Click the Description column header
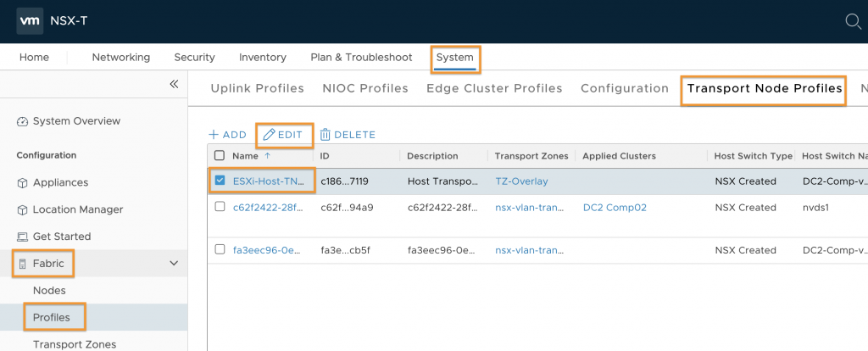 (x=432, y=156)
